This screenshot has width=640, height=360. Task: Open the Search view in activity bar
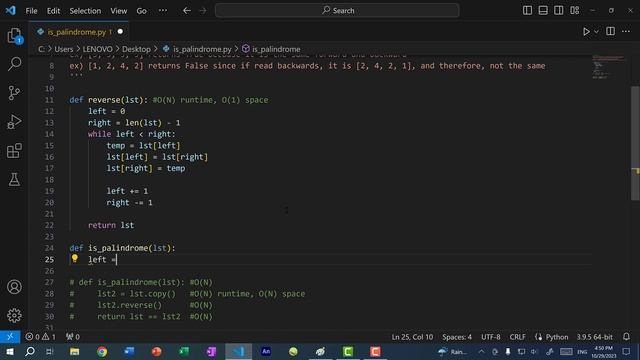click(x=14, y=64)
